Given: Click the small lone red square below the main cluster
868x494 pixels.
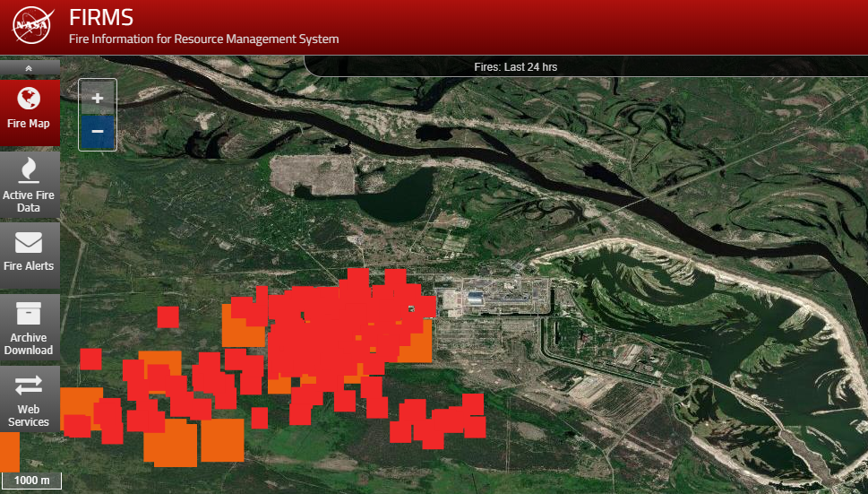Looking at the screenshot, I should click(259, 418).
